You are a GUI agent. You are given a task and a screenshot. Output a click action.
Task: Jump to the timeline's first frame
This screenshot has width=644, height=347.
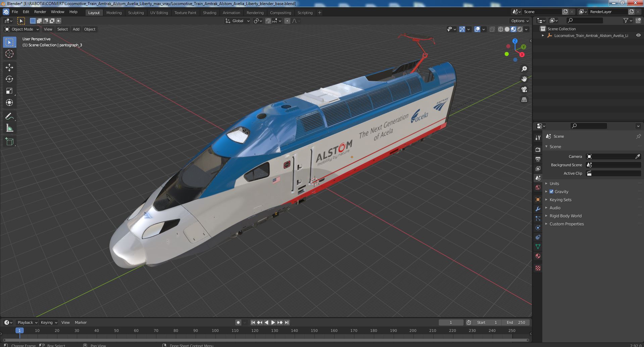[253, 322]
